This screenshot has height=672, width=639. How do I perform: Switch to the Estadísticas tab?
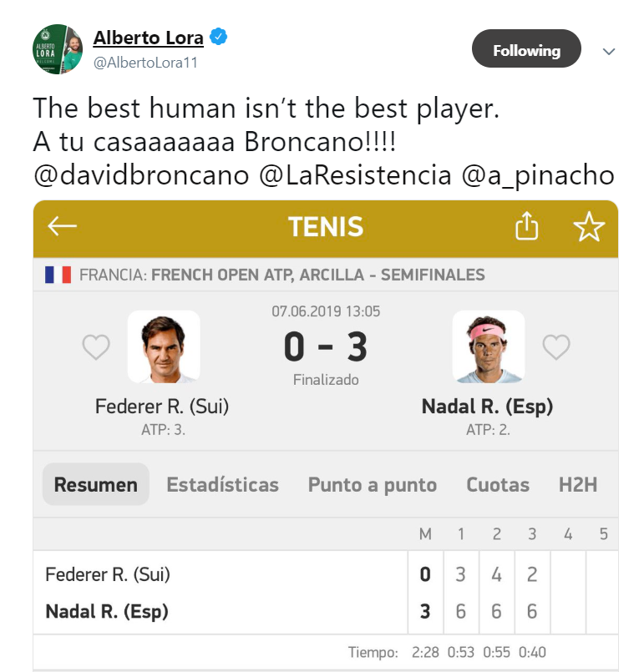pyautogui.click(x=222, y=485)
